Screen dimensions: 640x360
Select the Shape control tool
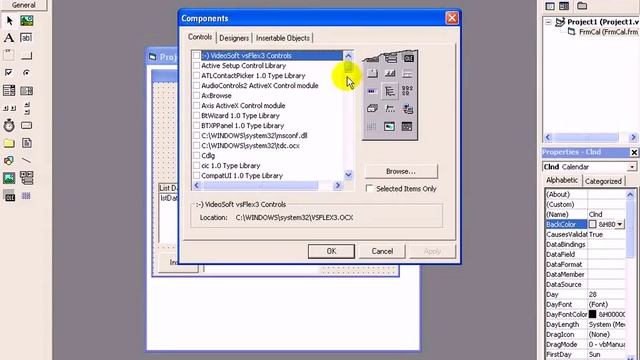[x=9, y=160]
